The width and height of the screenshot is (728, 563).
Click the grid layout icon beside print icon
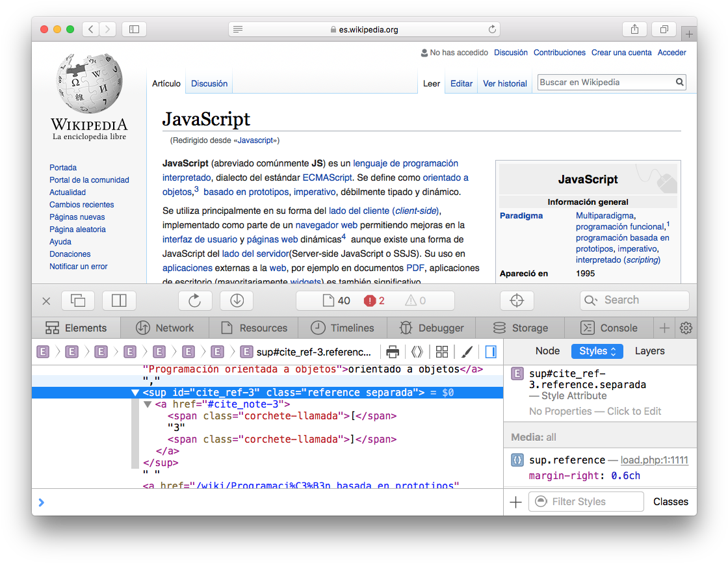tap(442, 351)
